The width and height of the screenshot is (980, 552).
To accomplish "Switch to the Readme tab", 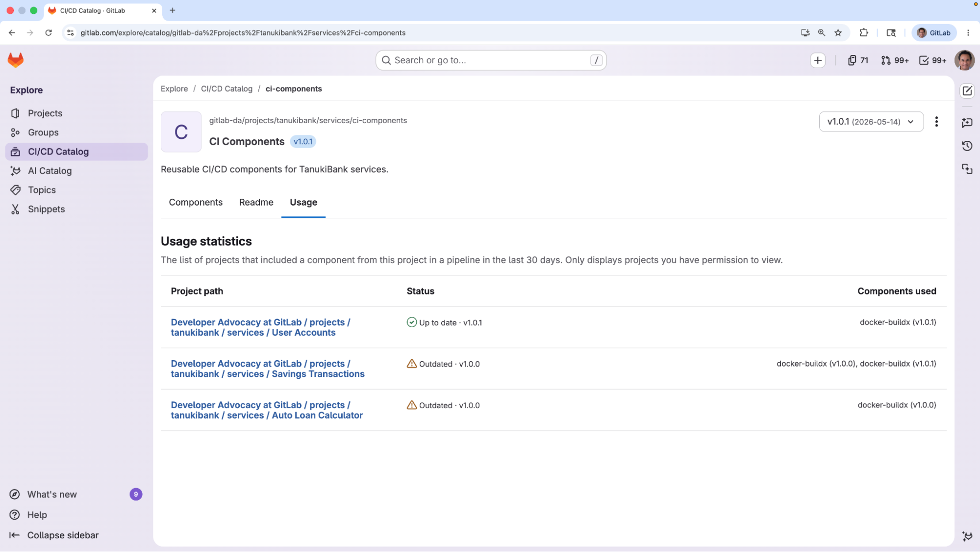I will pyautogui.click(x=256, y=203).
